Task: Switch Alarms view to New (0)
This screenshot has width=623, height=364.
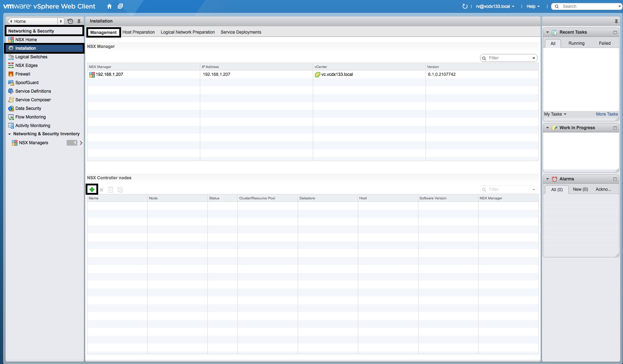Action: point(580,189)
